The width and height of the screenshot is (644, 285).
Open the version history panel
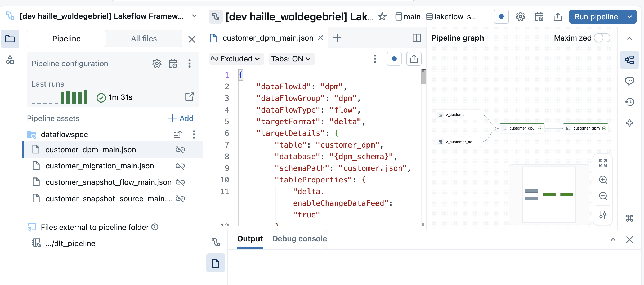click(x=630, y=102)
